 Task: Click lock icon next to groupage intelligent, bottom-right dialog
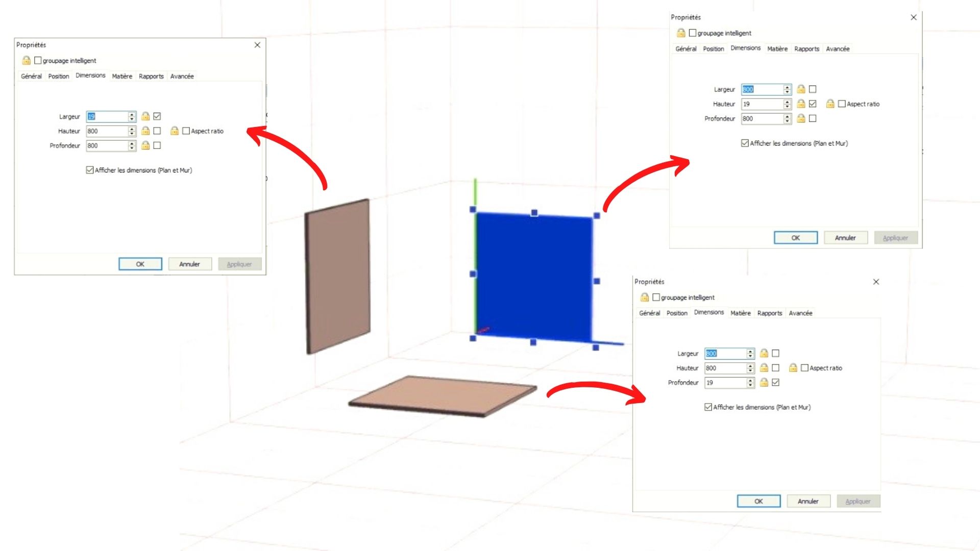(x=645, y=297)
